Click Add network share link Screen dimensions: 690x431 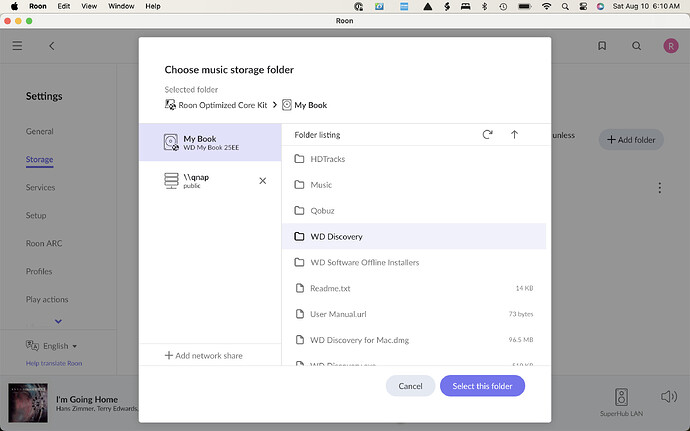click(x=204, y=355)
